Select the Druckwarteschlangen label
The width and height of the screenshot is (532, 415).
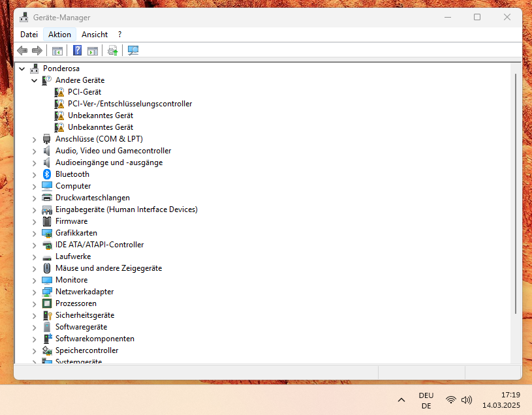pyautogui.click(x=93, y=198)
